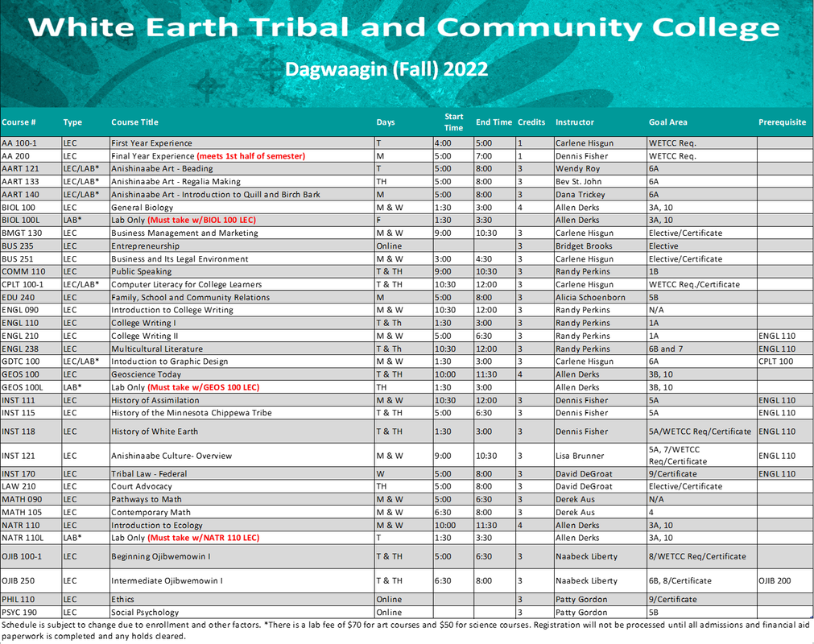Select the 'Course #' column header
The image size is (814, 644).
point(19,122)
